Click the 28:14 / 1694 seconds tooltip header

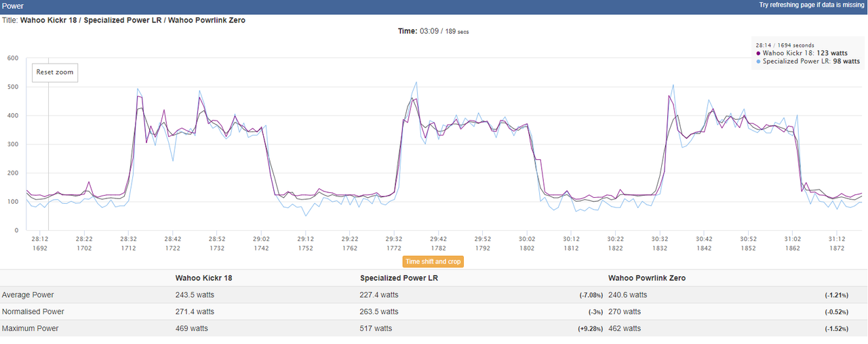tap(785, 45)
